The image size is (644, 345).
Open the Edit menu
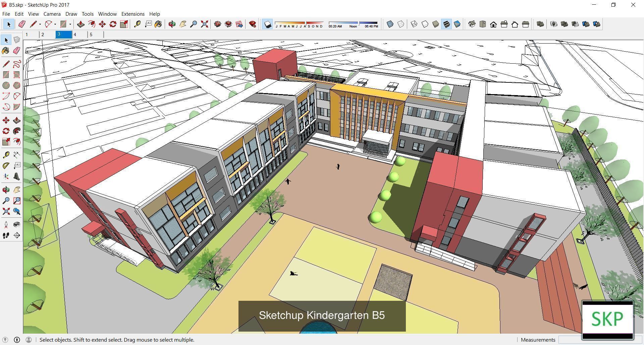tap(19, 14)
